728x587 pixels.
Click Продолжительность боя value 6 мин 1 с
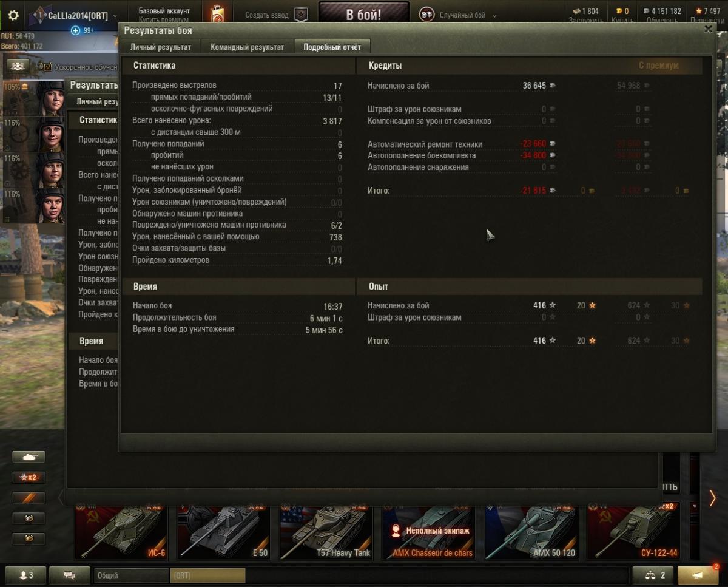point(326,317)
